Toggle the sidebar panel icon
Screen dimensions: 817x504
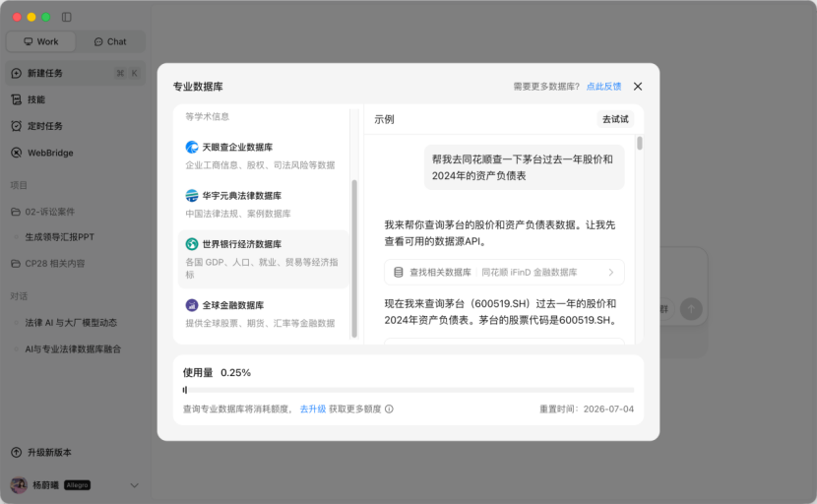click(66, 17)
